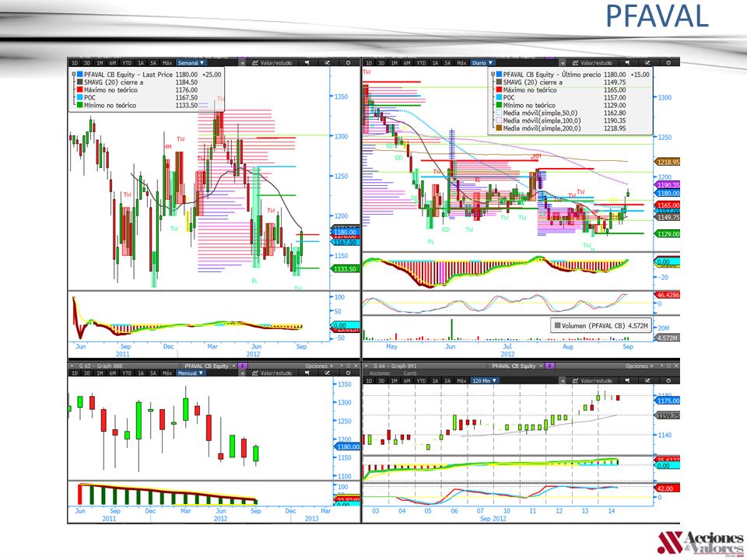Screen dimensions: 747x560
Task: Click the 46.4286 indicator label in daily chart
Action: point(668,295)
